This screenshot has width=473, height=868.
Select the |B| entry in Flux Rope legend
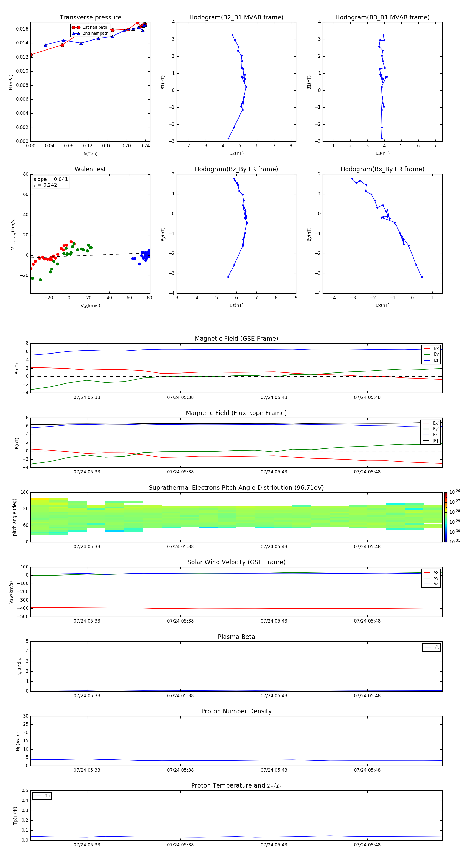point(431,441)
